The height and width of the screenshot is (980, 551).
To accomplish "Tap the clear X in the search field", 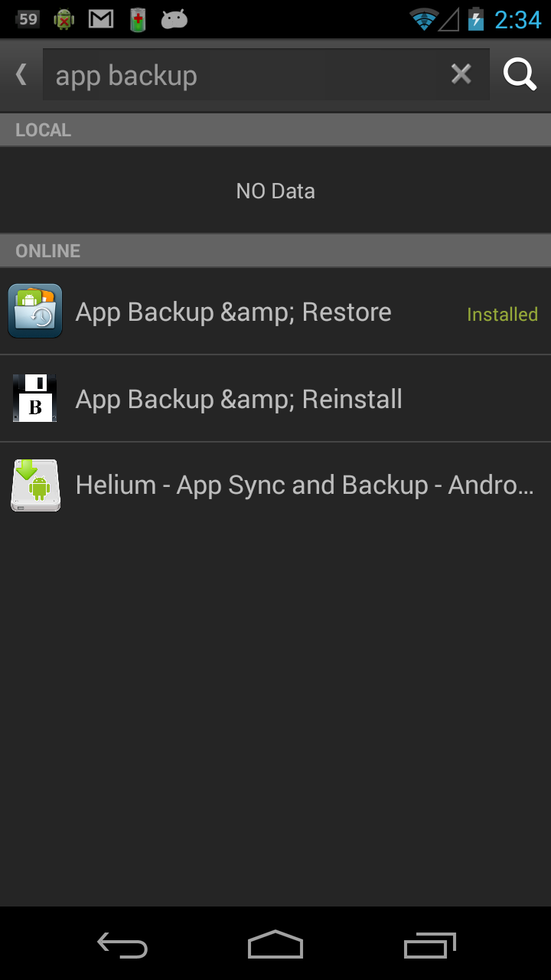I will tap(461, 73).
